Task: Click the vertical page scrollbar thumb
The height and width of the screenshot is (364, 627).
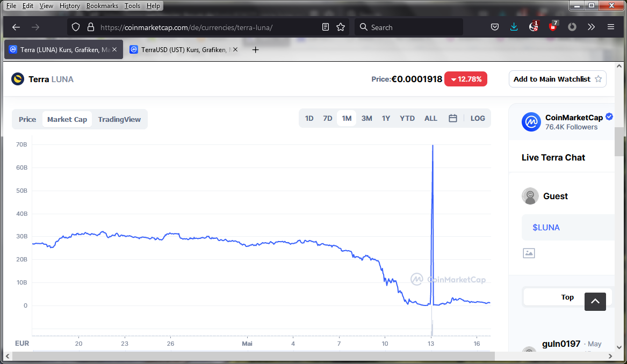Action: [619, 142]
